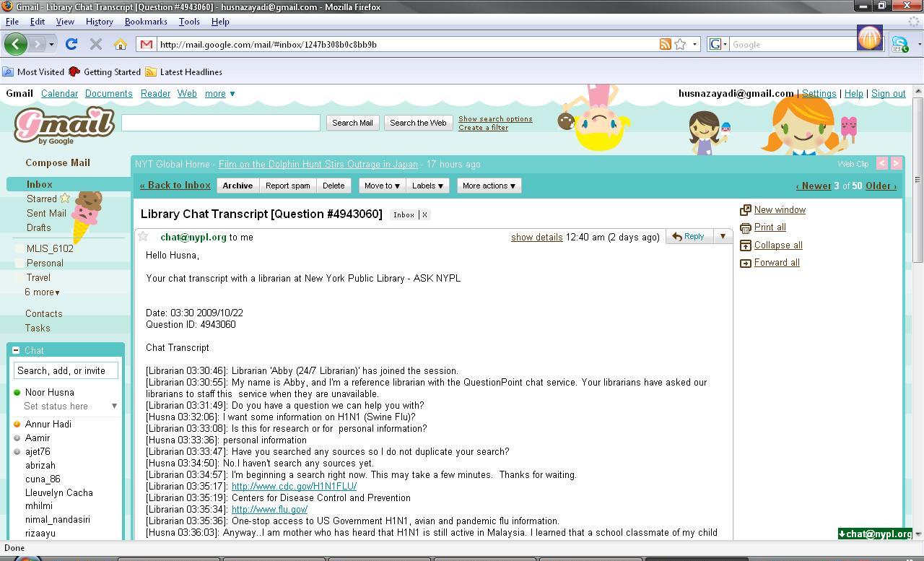Click the New window icon beside the message
The width and height of the screenshot is (924, 561).
click(x=745, y=209)
